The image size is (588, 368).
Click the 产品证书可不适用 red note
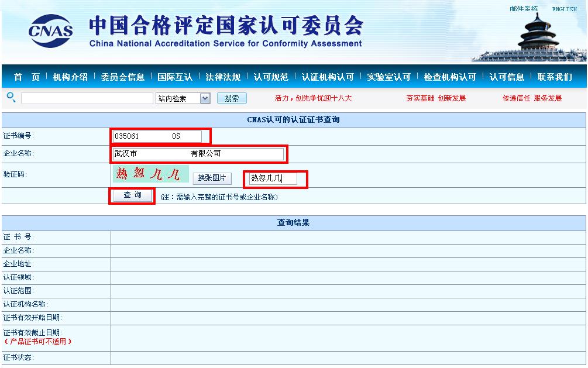pyautogui.click(x=37, y=342)
